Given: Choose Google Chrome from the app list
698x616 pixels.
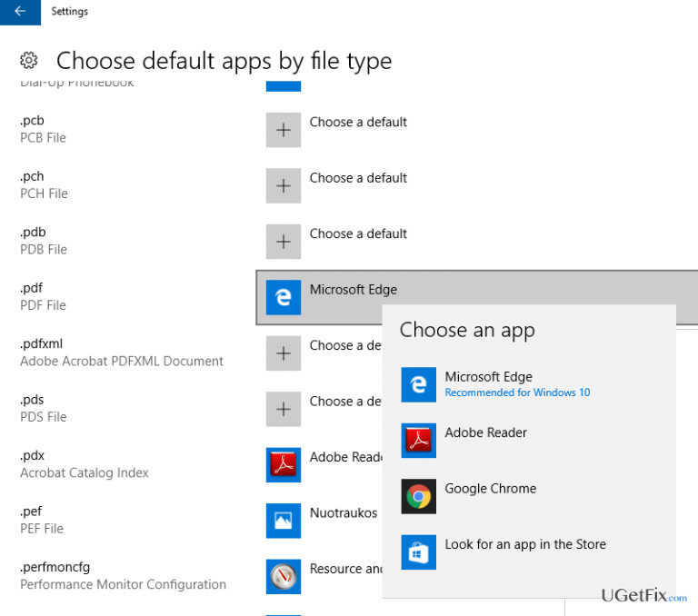Looking at the screenshot, I should point(529,496).
